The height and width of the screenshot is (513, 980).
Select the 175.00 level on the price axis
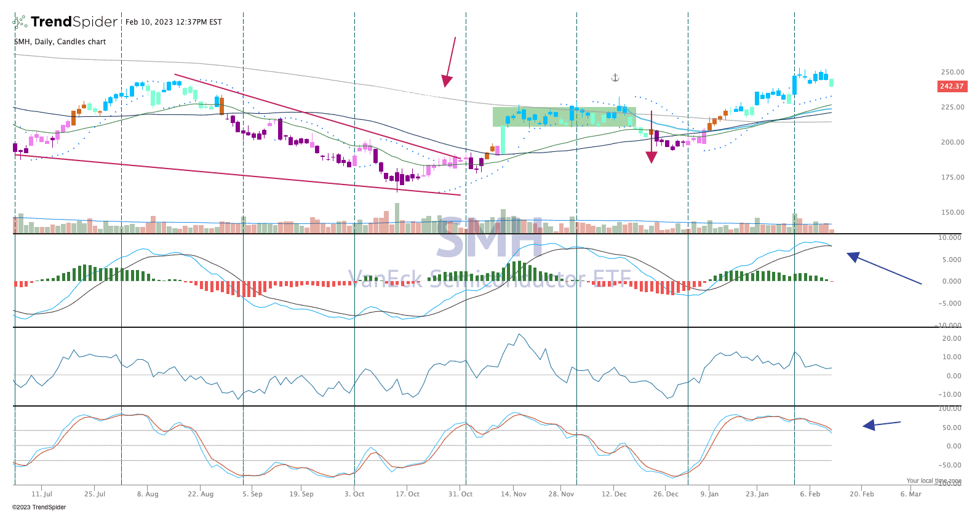952,177
